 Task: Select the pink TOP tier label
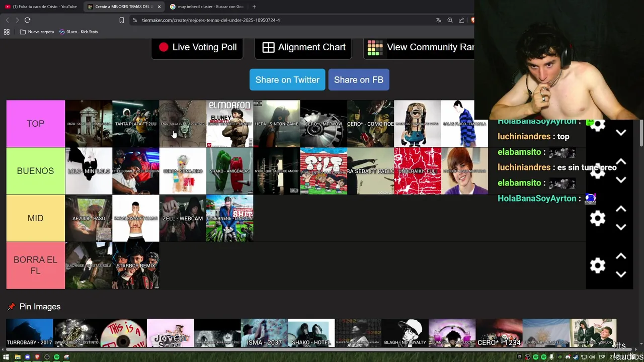pyautogui.click(x=36, y=124)
